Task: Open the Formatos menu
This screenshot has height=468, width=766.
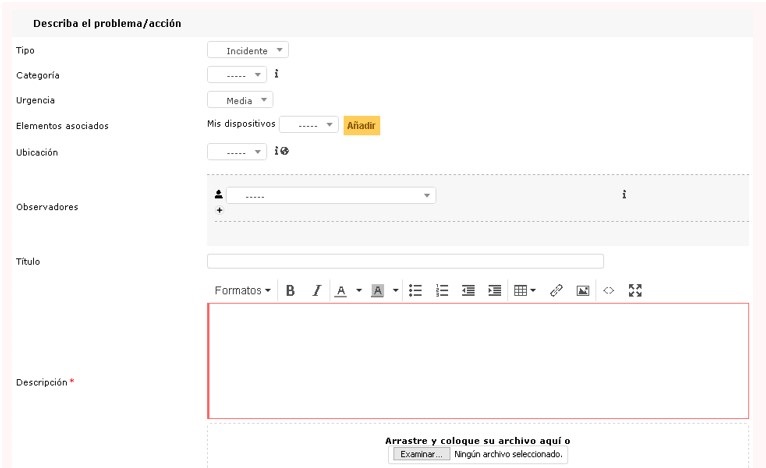Action: [243, 290]
